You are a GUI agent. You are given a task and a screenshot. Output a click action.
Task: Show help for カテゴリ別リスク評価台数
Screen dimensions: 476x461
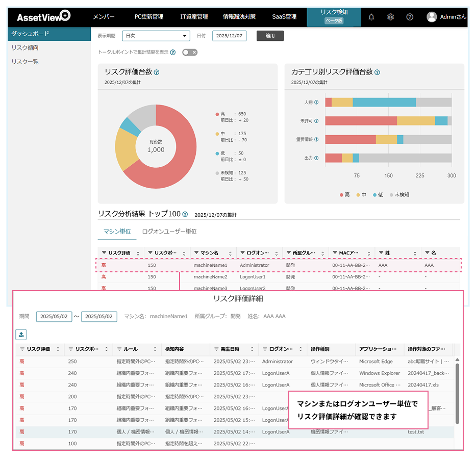(x=377, y=72)
